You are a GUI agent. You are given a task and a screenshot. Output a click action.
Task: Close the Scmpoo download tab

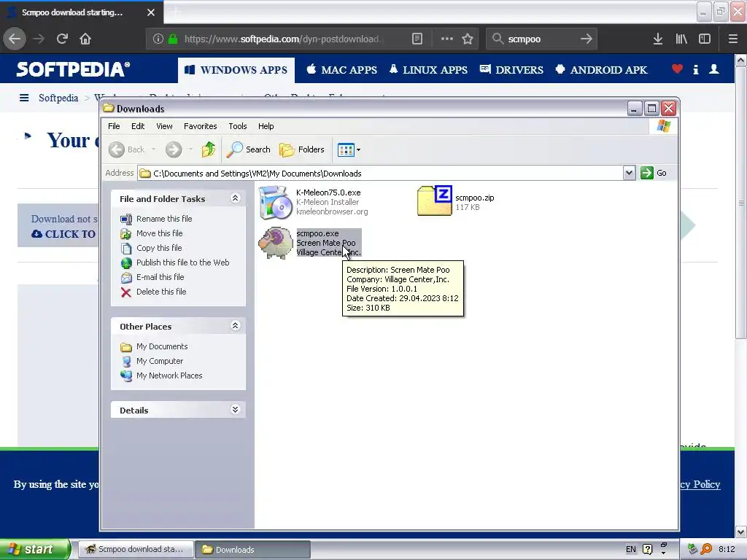(x=150, y=12)
